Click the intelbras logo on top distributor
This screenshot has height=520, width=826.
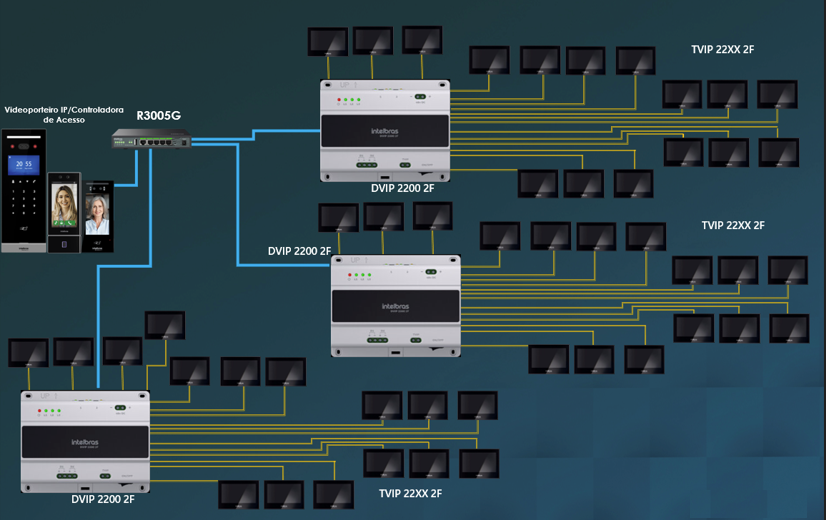coord(385,131)
